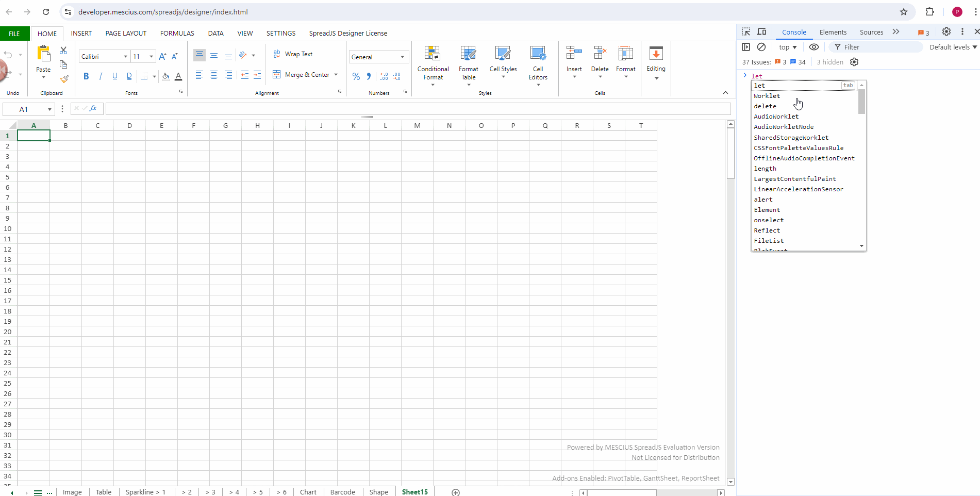Toggle Wrap Text
The image size is (980, 496).
click(x=293, y=54)
